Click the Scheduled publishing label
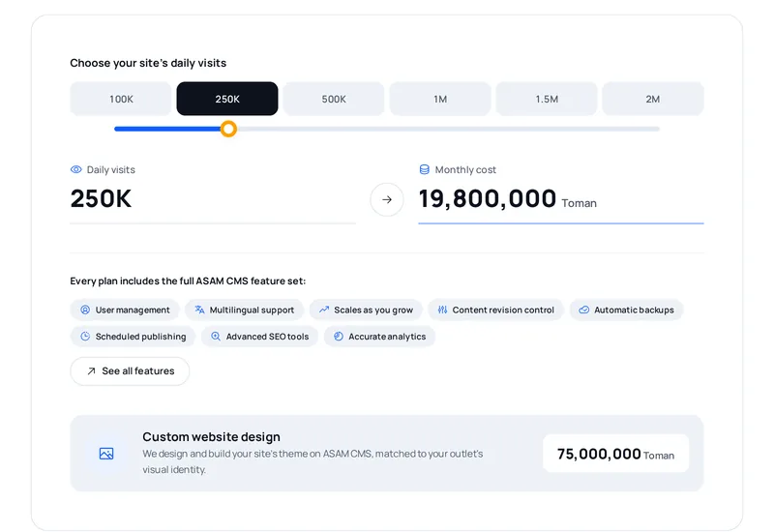This screenshot has width=774, height=532. coord(140,337)
